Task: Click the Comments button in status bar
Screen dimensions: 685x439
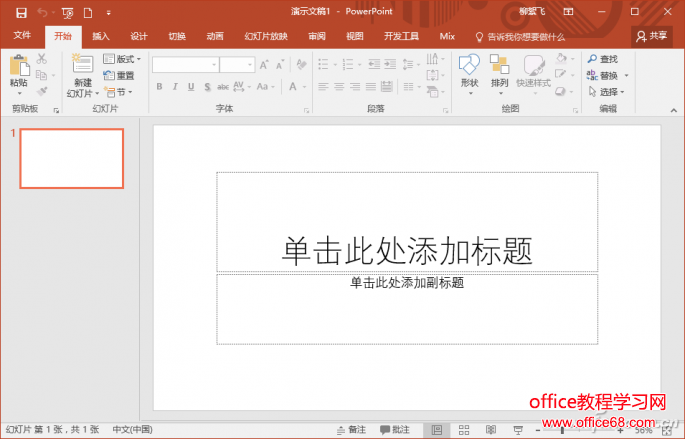Action: (x=394, y=429)
